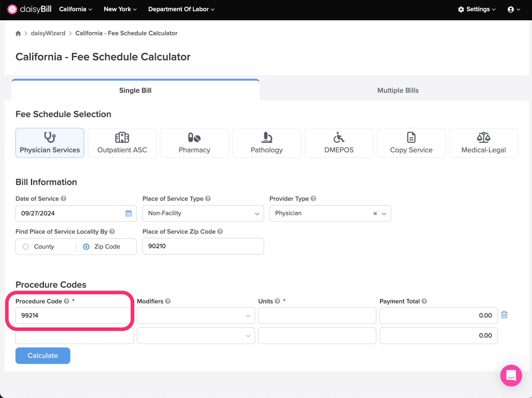Click the Procedure Code help icon

(66, 301)
